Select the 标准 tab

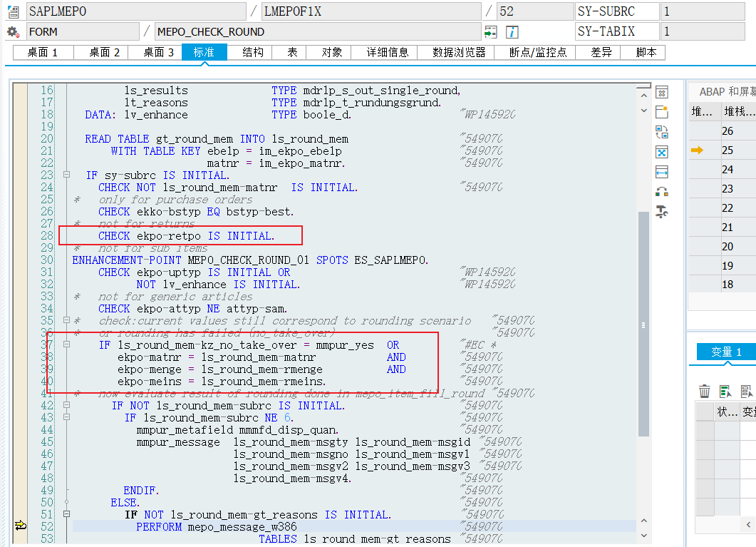[x=204, y=52]
